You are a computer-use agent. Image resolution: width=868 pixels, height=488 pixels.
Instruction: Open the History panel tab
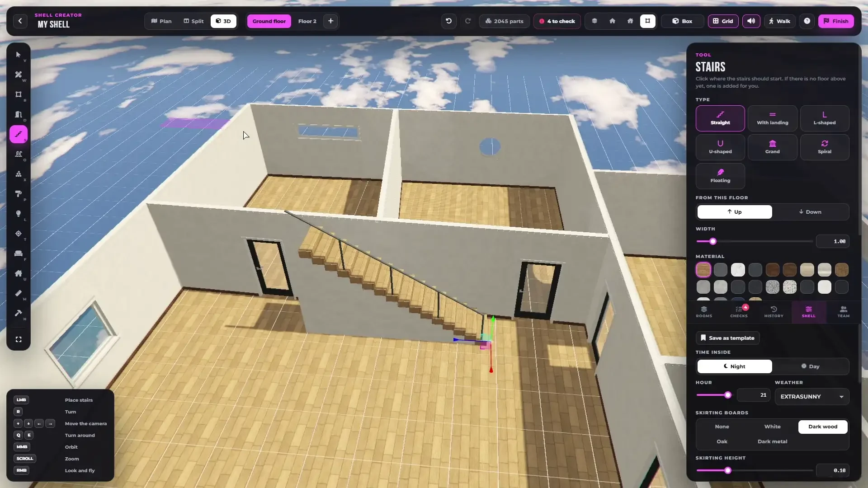[774, 312]
